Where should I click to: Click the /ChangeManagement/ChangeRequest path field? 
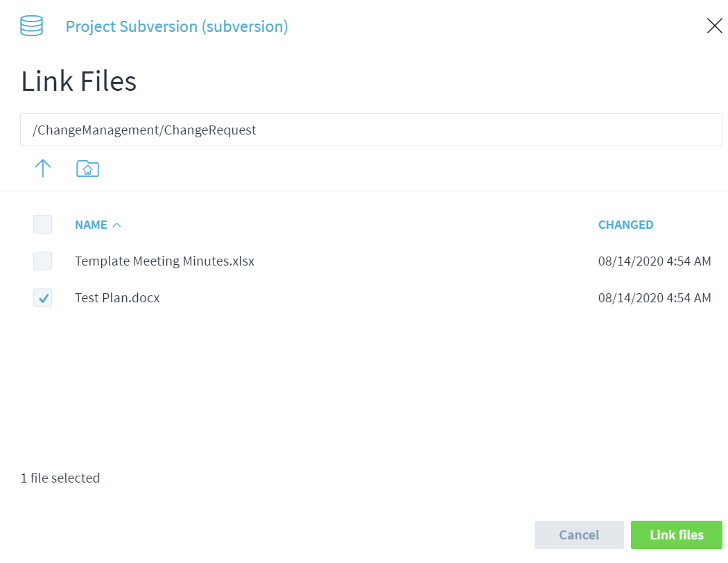click(371, 130)
